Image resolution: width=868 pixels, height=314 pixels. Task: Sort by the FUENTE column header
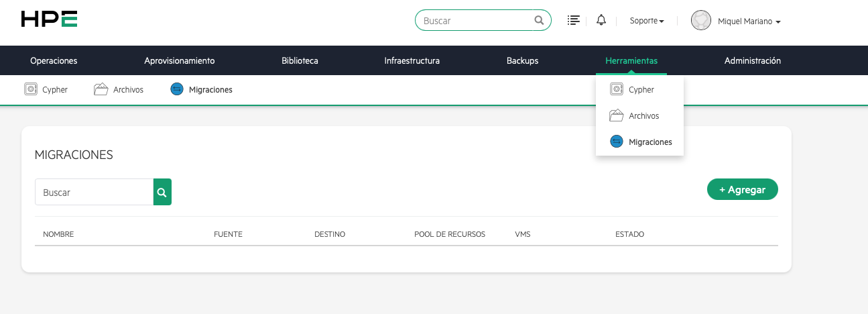pos(228,234)
